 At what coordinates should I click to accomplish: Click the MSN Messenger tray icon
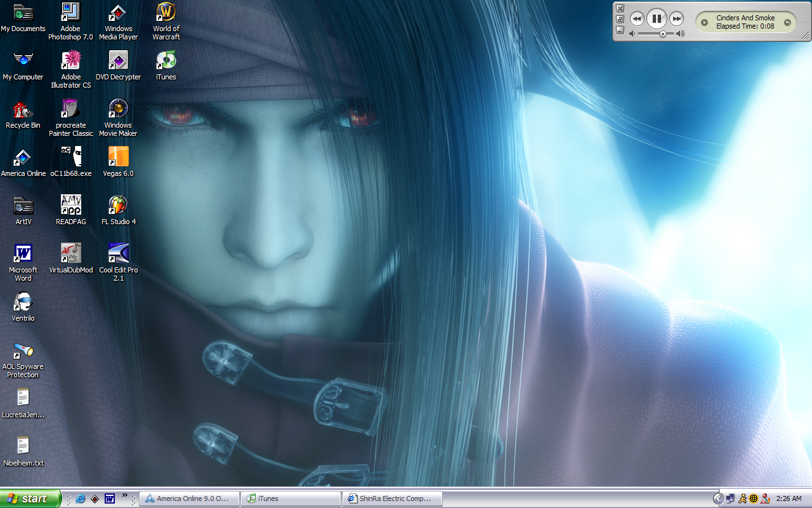pos(765,498)
